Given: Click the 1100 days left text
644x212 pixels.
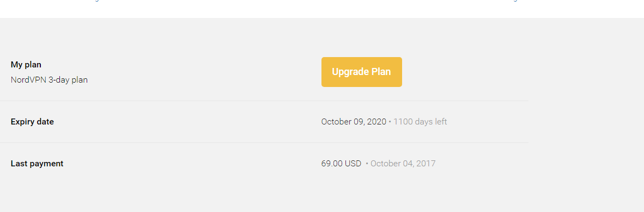Looking at the screenshot, I should (420, 122).
